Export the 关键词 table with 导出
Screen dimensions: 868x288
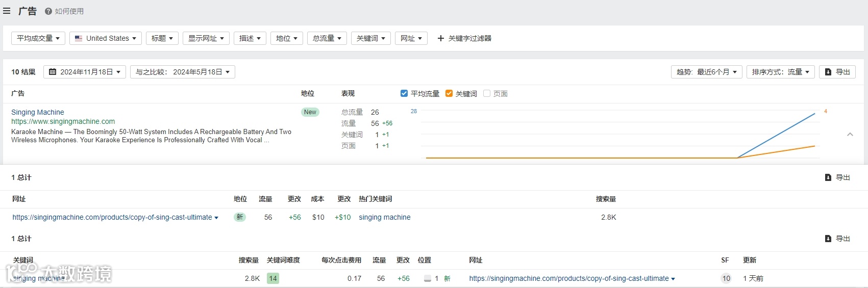837,239
